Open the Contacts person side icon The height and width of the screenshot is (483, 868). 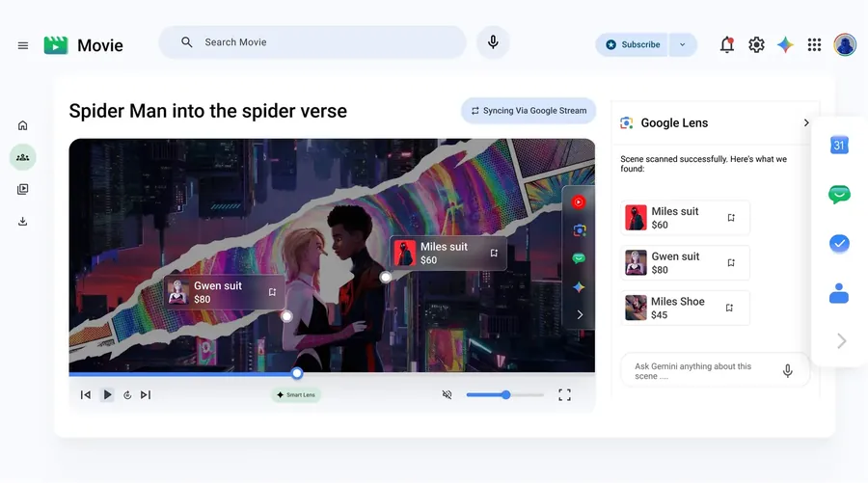tap(839, 293)
